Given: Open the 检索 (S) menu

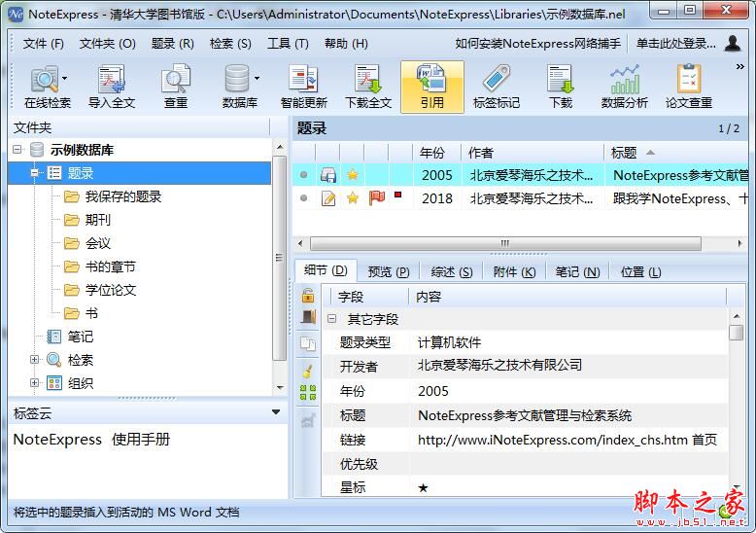Looking at the screenshot, I should [230, 44].
